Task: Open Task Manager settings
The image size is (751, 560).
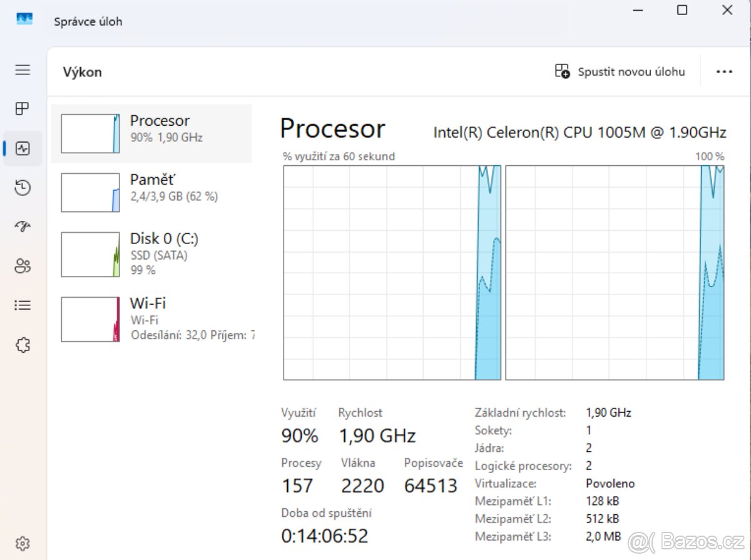Action: tap(23, 543)
